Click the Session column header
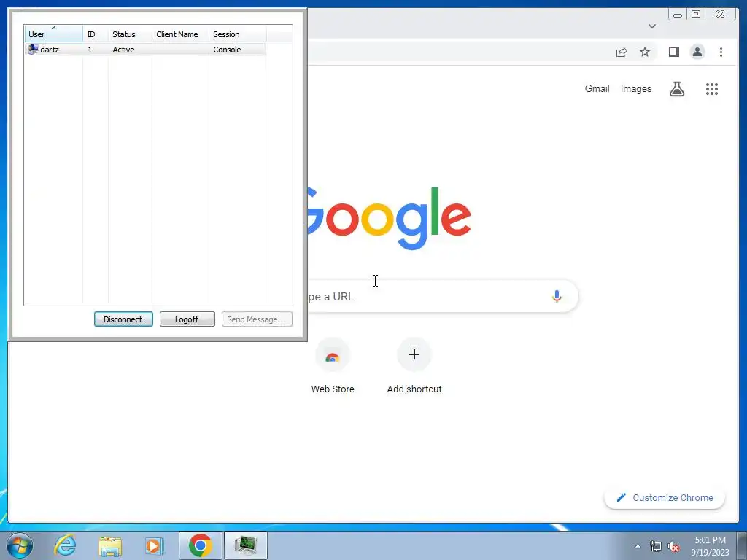Screen dimensions: 747x560 click(x=237, y=34)
